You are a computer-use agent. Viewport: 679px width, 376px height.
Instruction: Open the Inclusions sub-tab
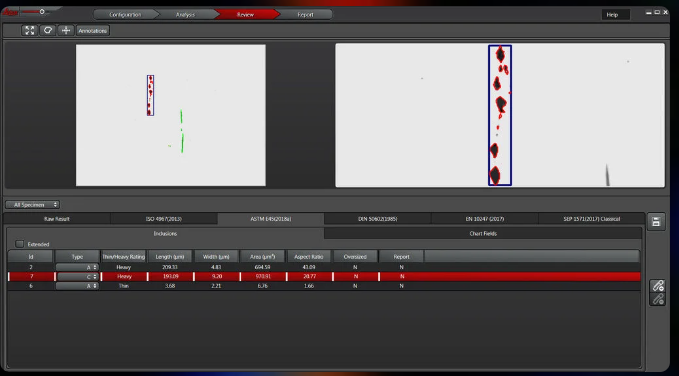coord(165,233)
